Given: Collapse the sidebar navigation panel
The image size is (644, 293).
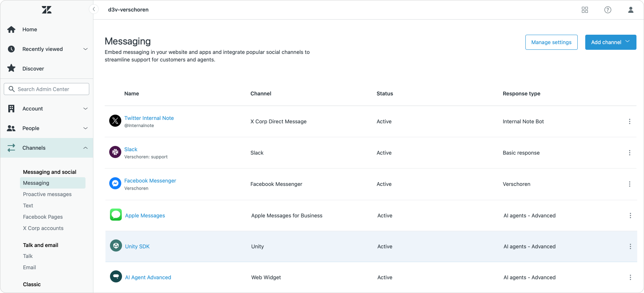Looking at the screenshot, I should (x=93, y=9).
